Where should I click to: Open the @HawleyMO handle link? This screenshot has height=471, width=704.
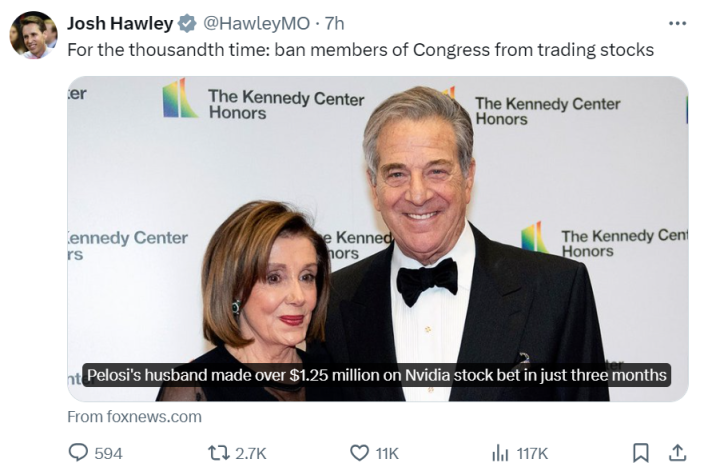(x=256, y=23)
